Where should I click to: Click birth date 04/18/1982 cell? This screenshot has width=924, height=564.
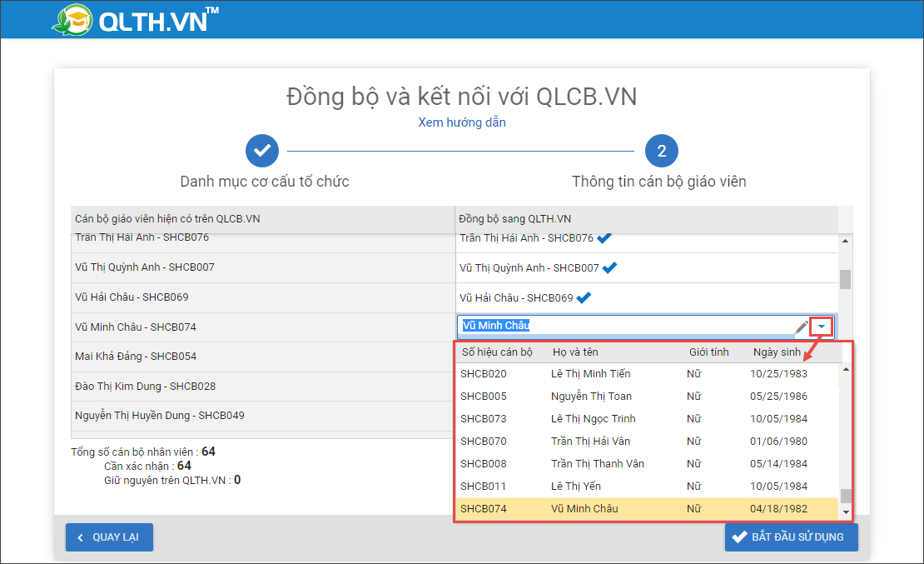click(x=778, y=508)
